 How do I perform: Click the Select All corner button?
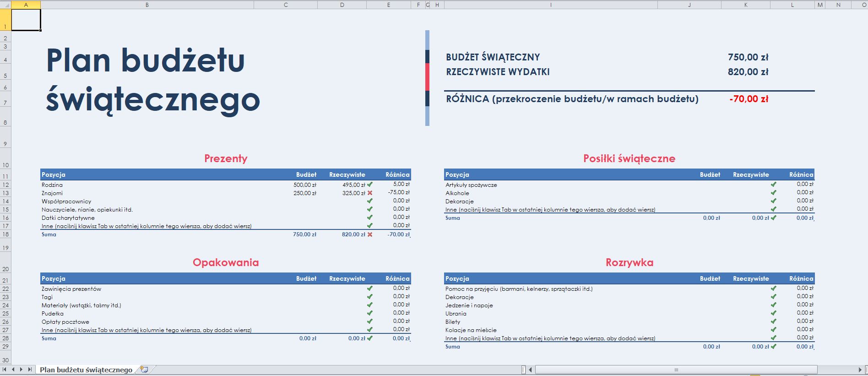pyautogui.click(x=5, y=5)
